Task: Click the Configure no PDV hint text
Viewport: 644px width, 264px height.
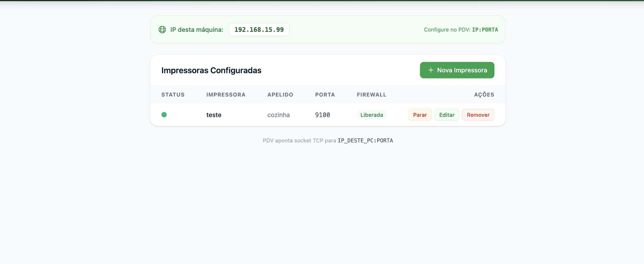Action: [461, 29]
